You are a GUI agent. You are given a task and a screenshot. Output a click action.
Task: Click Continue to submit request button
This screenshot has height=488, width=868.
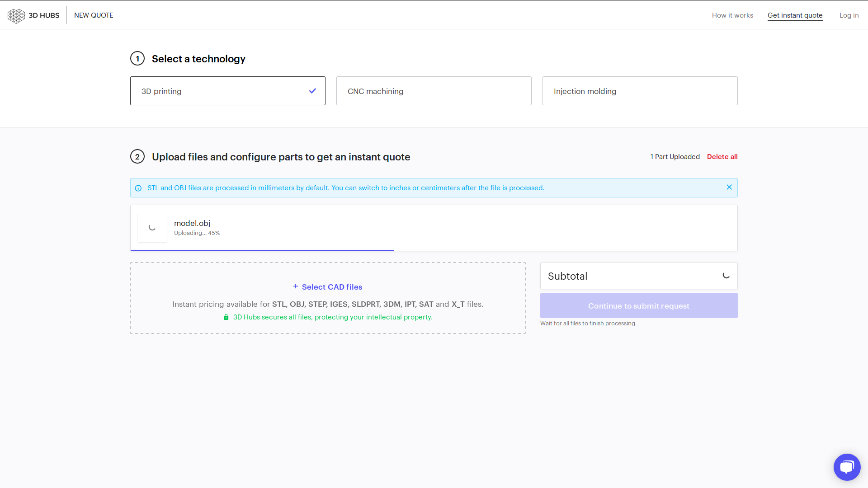(639, 305)
